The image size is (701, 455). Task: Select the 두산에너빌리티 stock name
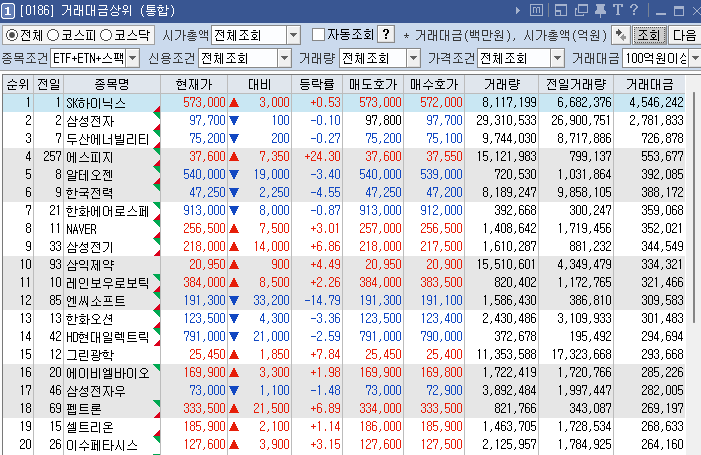point(107,139)
